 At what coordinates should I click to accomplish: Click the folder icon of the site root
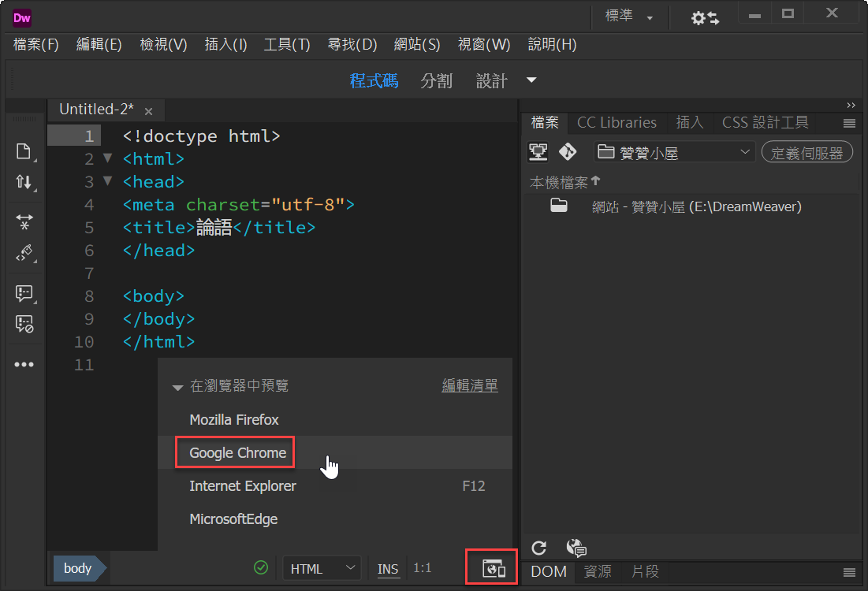tap(558, 206)
